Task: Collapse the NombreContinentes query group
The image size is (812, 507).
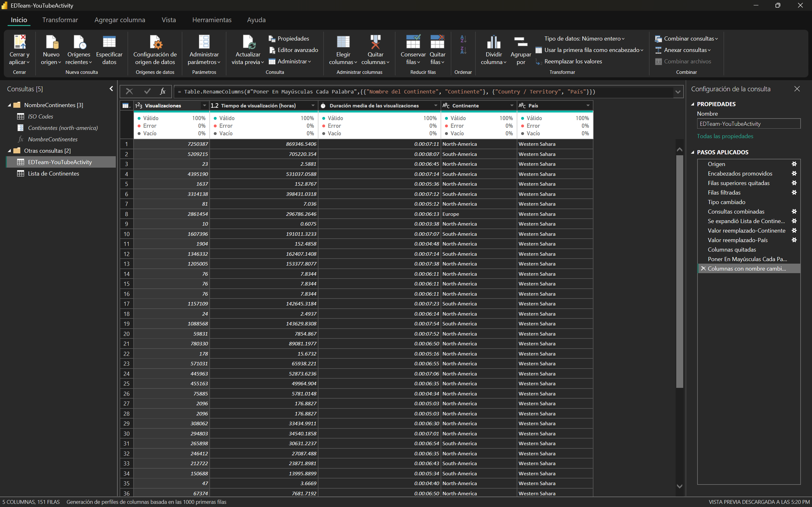Action: [x=10, y=105]
